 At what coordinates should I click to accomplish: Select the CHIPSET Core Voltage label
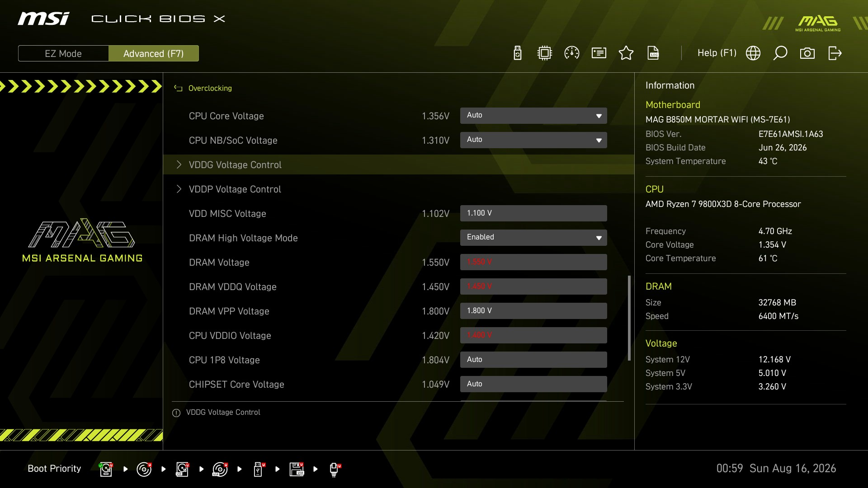pyautogui.click(x=236, y=385)
